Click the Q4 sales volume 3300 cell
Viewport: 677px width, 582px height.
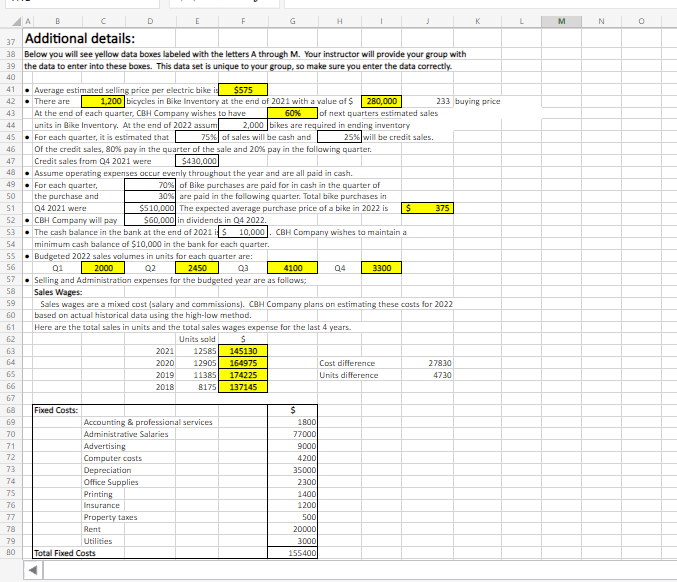click(381, 268)
